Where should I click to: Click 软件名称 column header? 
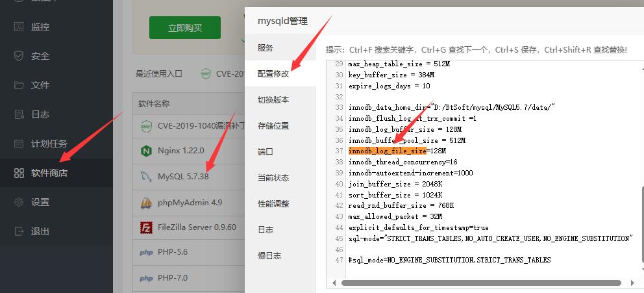click(x=154, y=103)
